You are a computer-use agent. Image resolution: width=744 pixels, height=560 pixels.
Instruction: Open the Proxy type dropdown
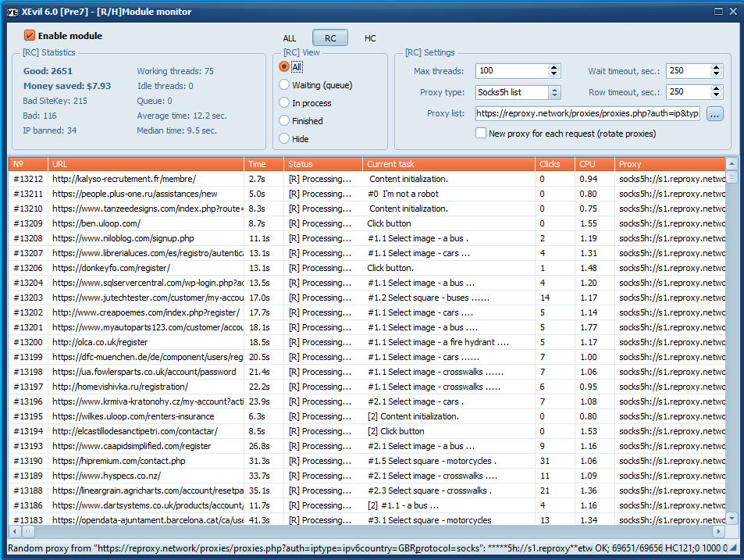[x=554, y=92]
